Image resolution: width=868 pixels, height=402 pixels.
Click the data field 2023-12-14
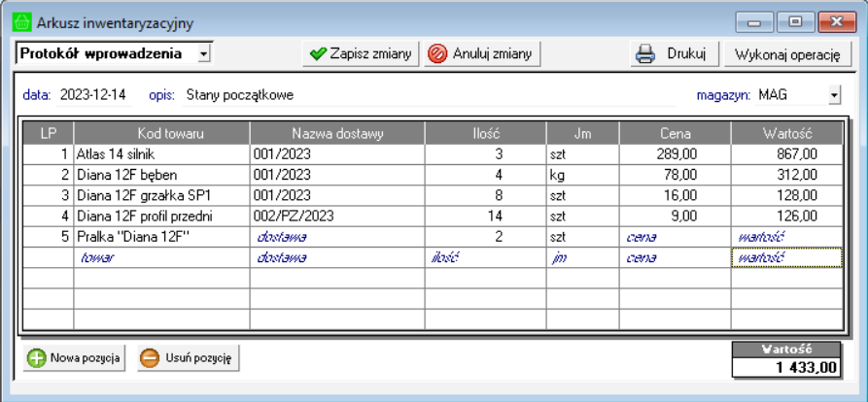(92, 95)
